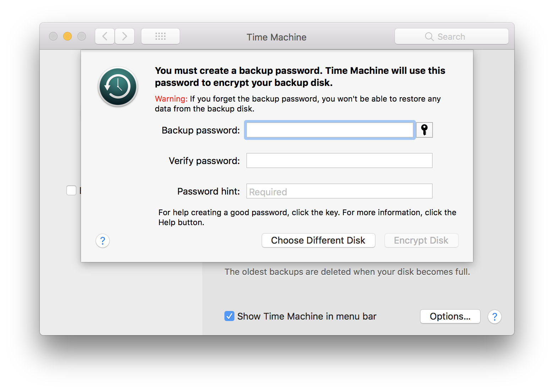The height and width of the screenshot is (392, 554).
Task: Click the Encrypt Disk button
Action: click(x=422, y=240)
